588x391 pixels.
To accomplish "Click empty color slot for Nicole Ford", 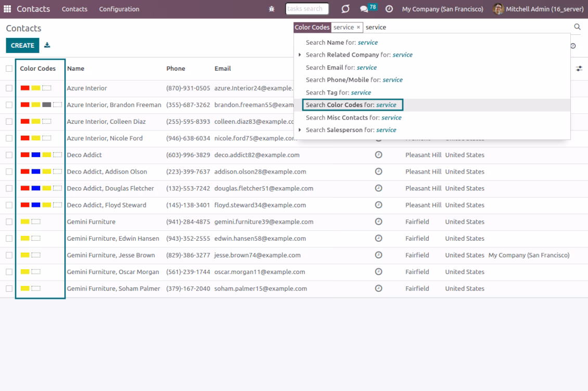I will click(x=47, y=138).
